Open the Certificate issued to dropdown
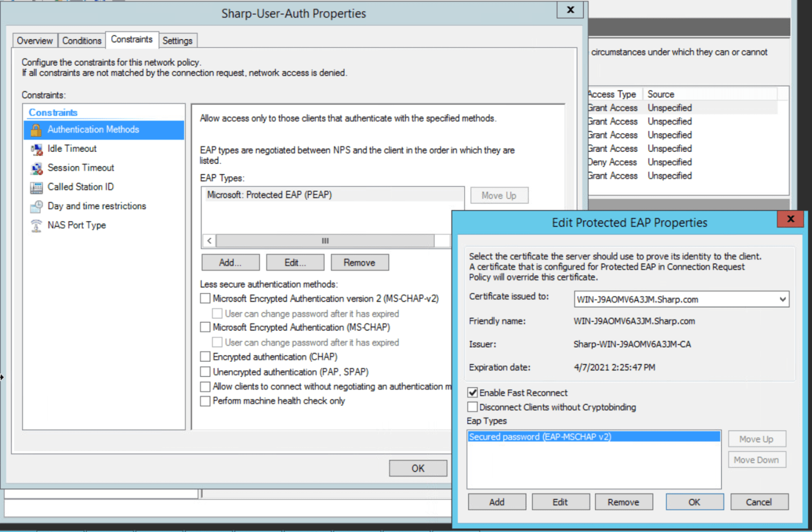 (782, 299)
